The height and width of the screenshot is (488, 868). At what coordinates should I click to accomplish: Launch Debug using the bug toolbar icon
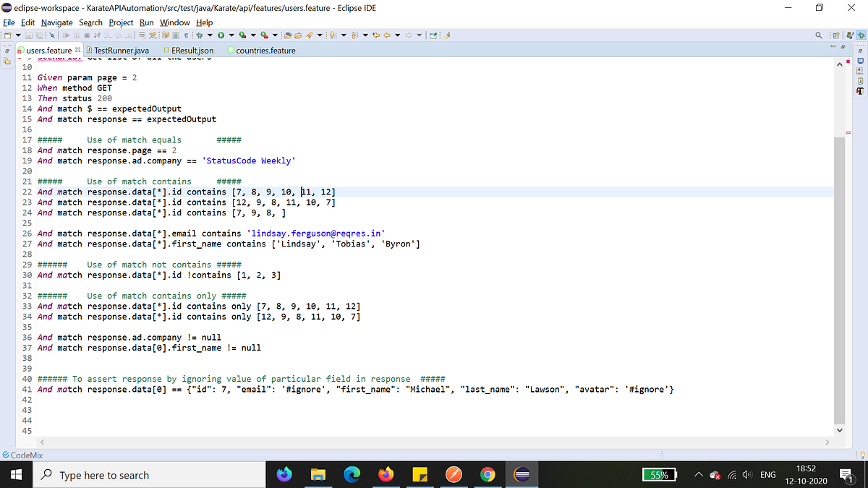(199, 35)
